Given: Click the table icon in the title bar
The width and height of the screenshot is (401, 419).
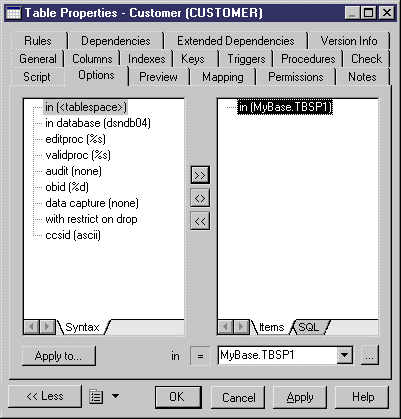Looking at the screenshot, I should pyautogui.click(x=14, y=13).
